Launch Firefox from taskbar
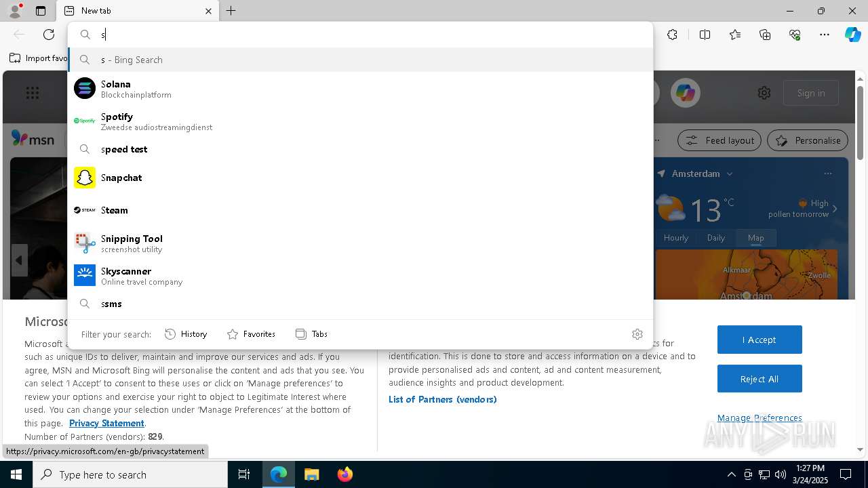Image resolution: width=868 pixels, height=488 pixels. (344, 474)
